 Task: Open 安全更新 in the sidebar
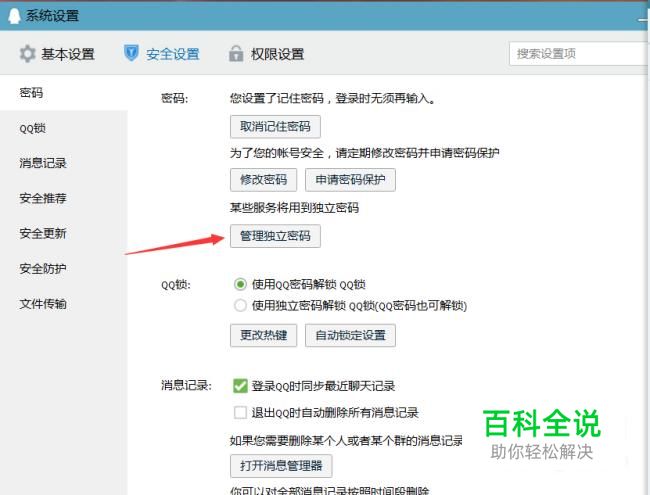43,233
